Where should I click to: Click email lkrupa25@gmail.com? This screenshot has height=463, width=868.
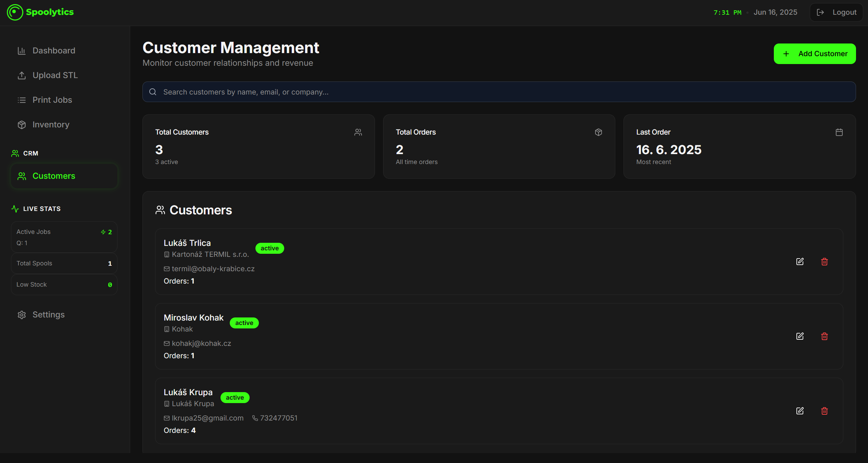(207, 418)
